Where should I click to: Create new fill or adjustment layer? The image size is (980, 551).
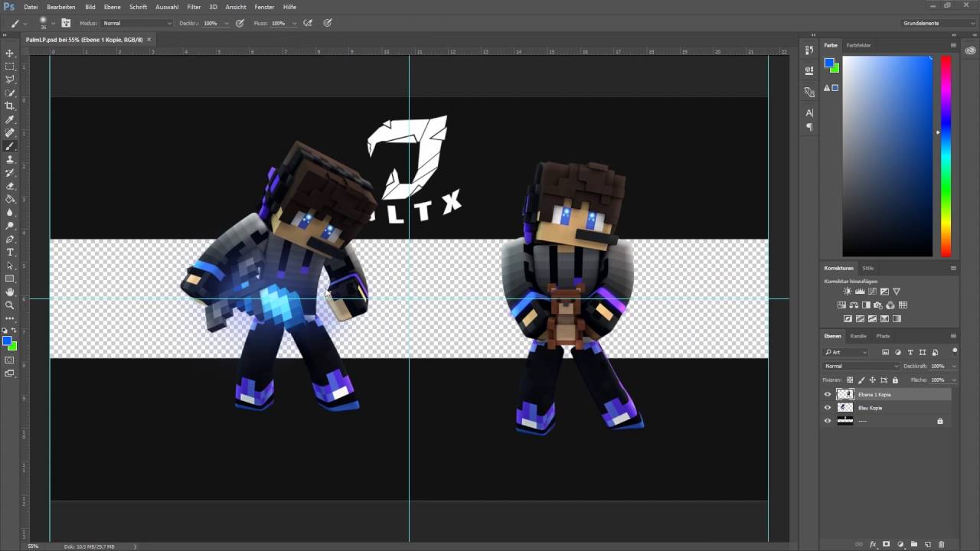point(900,544)
